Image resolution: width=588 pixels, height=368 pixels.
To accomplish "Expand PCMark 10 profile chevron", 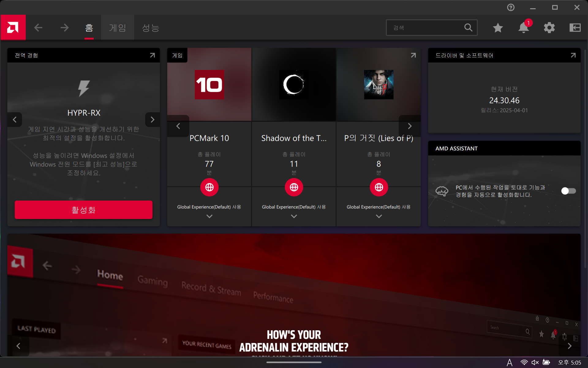I will (209, 216).
